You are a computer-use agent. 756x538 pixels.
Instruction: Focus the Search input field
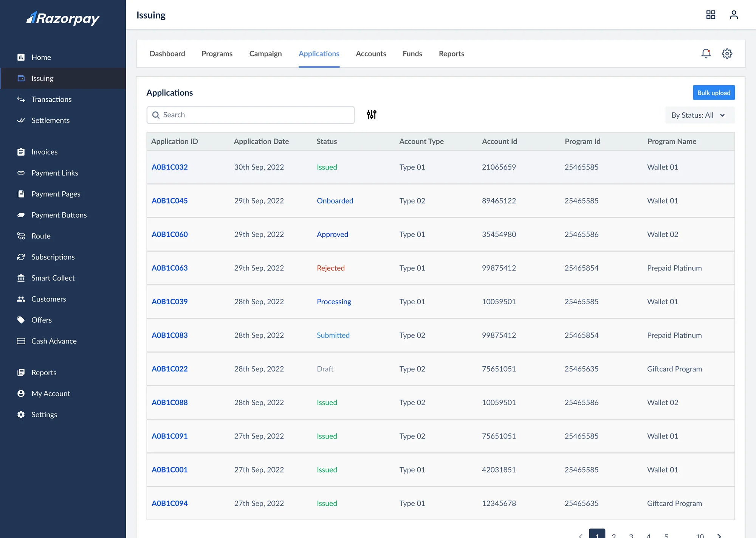tap(251, 115)
